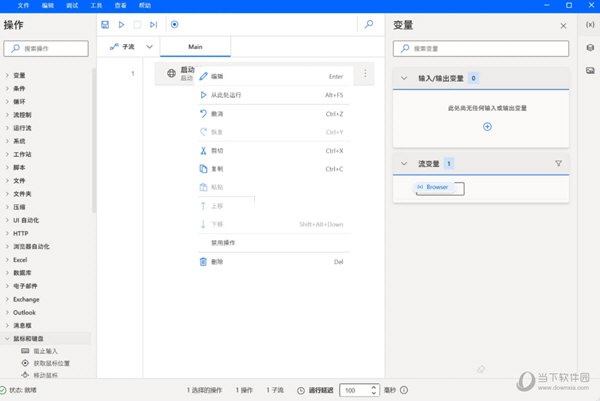This screenshot has height=401, width=600.
Task: Collapse the 流变量 section
Action: pos(404,164)
